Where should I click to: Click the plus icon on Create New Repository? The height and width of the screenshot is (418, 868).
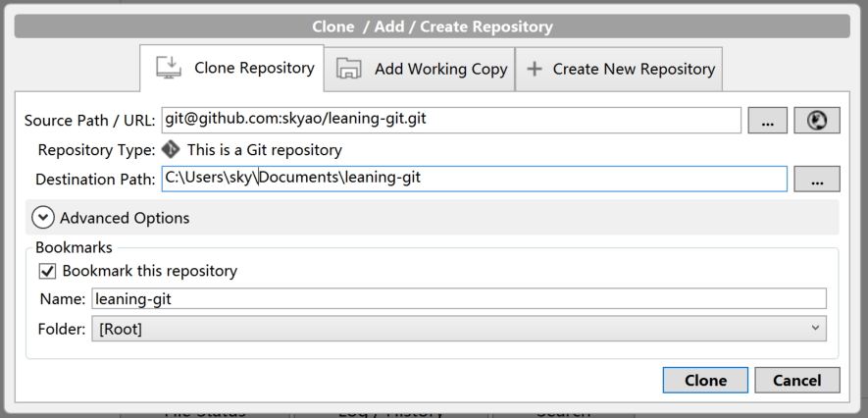click(x=535, y=69)
